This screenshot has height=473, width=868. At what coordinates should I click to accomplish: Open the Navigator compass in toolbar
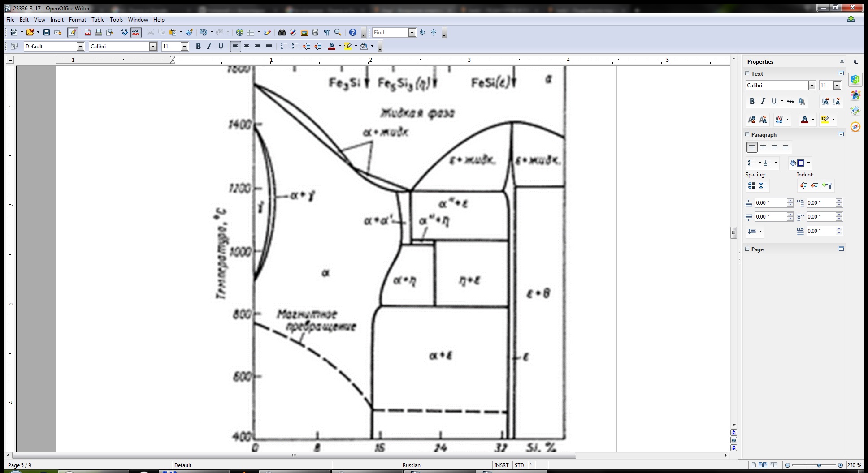pyautogui.click(x=293, y=32)
